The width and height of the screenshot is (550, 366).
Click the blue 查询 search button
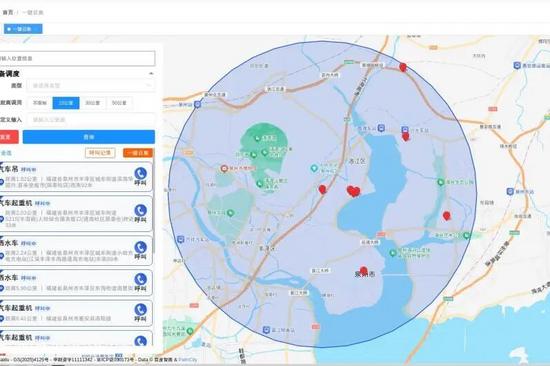click(x=89, y=137)
